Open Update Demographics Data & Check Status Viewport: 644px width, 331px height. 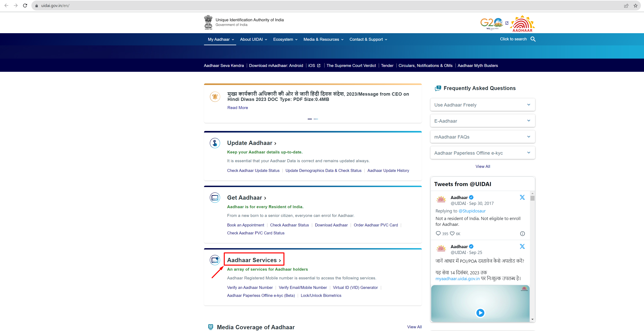pyautogui.click(x=324, y=171)
